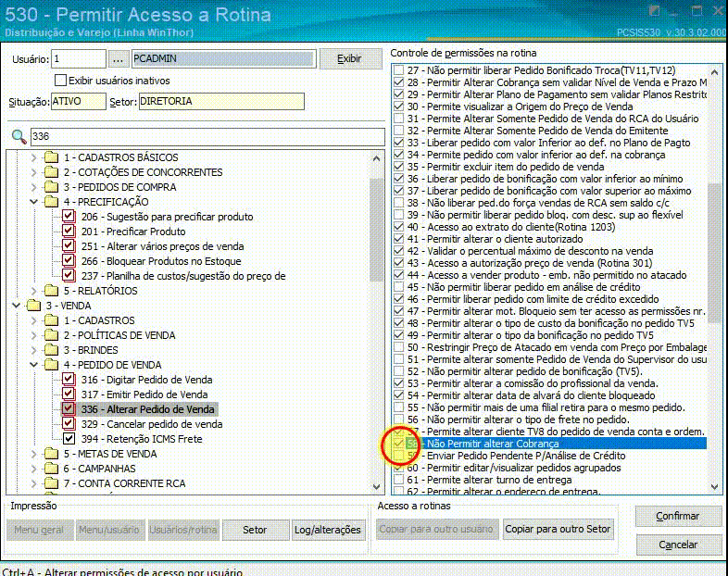The height and width of the screenshot is (576, 728).
Task: Toggle permission 27 Não permitir liberar Pedido Bonificado
Action: [399, 70]
